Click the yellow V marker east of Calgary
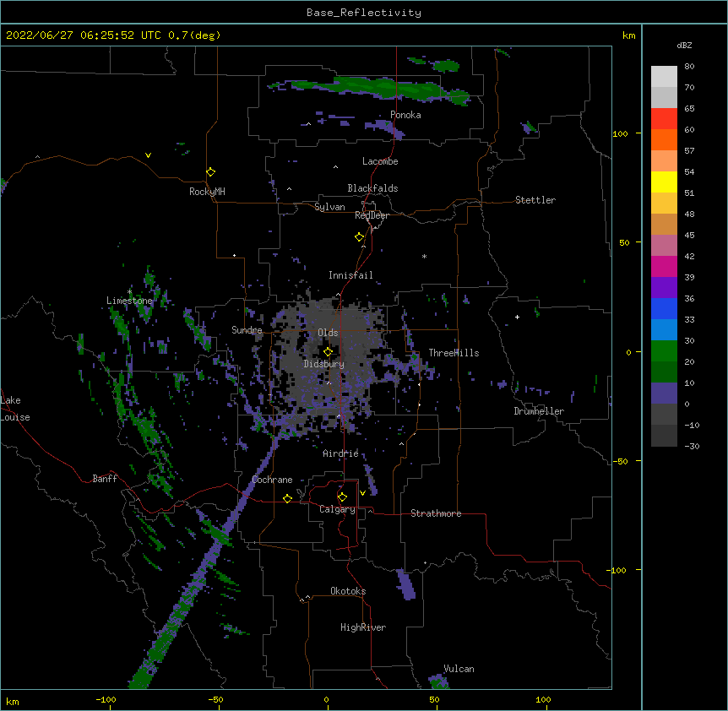This screenshot has width=728, height=711. [x=362, y=493]
